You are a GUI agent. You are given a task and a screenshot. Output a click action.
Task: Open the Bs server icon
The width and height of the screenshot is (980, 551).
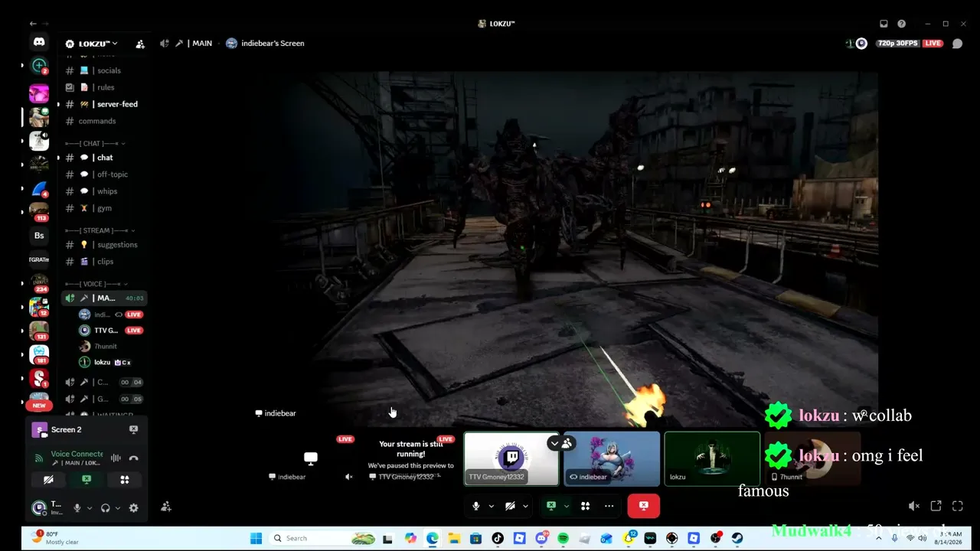click(39, 236)
